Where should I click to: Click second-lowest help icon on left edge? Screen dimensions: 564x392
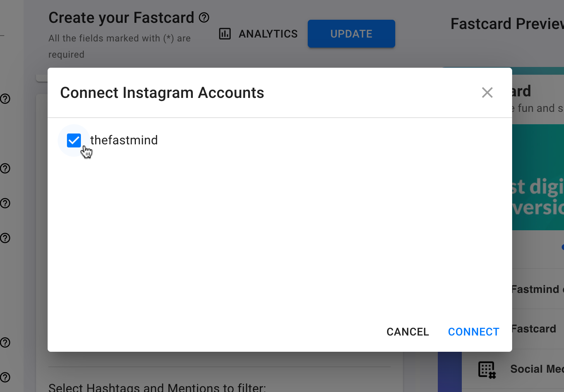tap(5, 342)
